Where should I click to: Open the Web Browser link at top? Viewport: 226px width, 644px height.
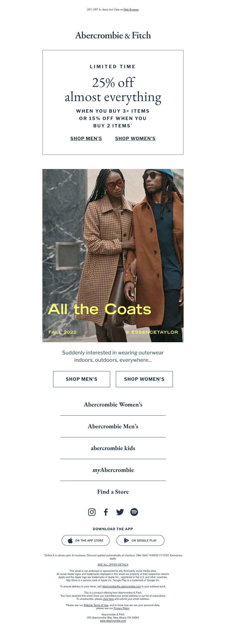[131, 10]
